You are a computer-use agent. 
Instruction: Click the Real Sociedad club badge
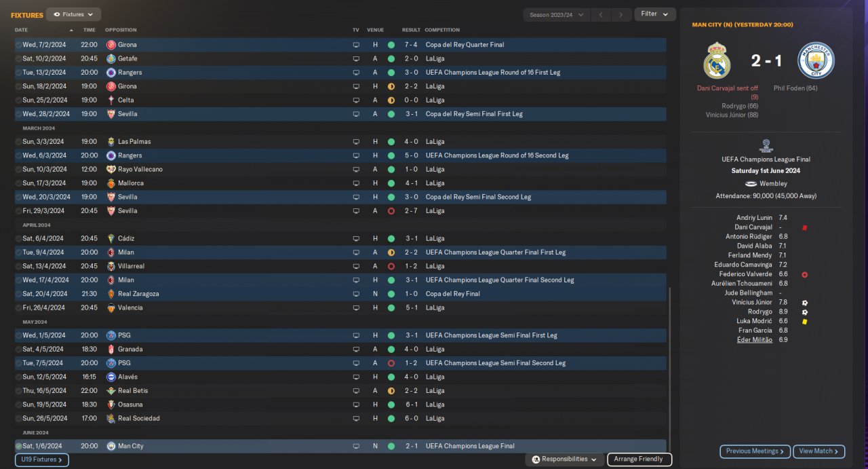click(x=111, y=418)
